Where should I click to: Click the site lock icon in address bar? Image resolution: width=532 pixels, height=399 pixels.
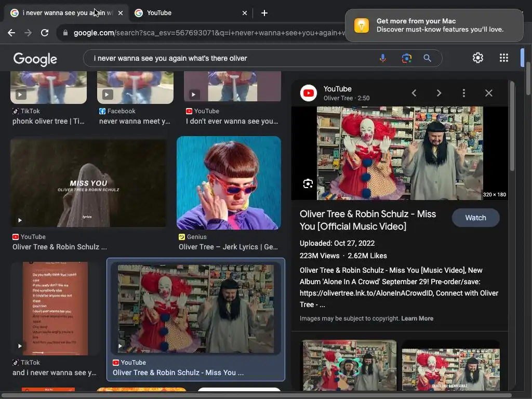pos(65,33)
